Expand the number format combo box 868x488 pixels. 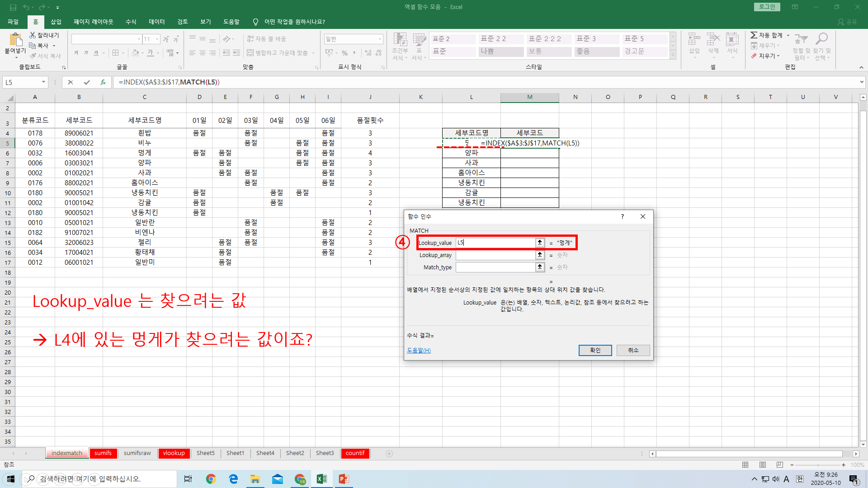(x=380, y=39)
